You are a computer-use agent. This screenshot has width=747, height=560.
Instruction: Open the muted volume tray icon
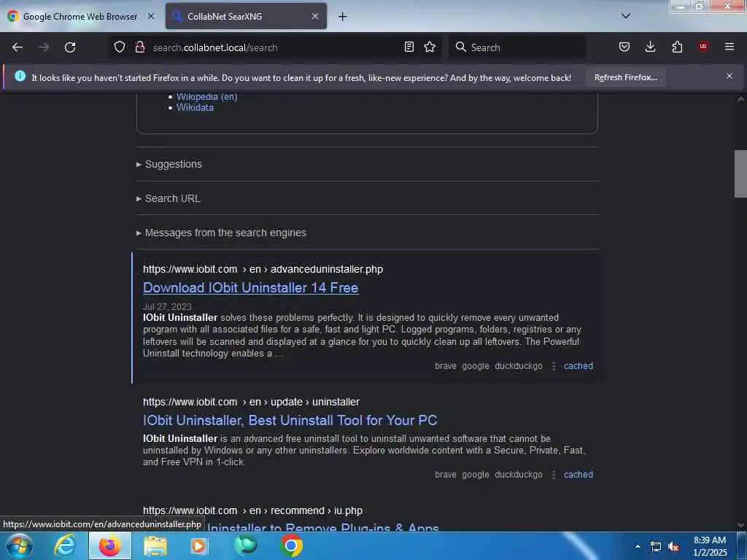pos(673,546)
